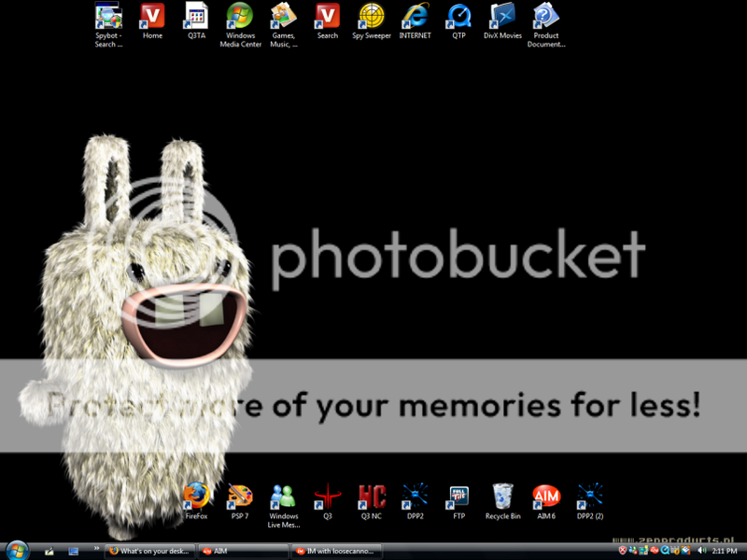
Task: Open the Recycle Bin
Action: coord(502,494)
